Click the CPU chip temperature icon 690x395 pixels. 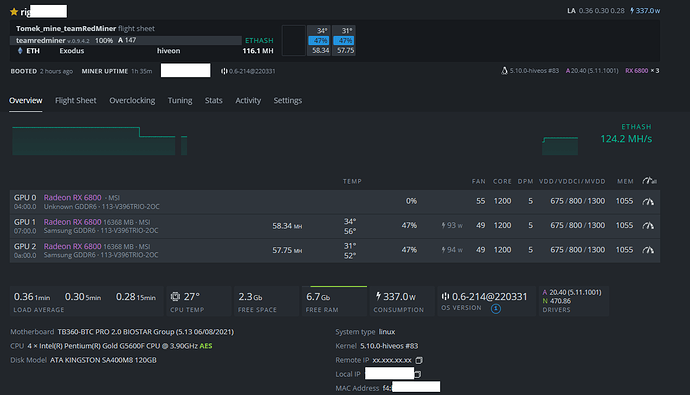(x=175, y=296)
